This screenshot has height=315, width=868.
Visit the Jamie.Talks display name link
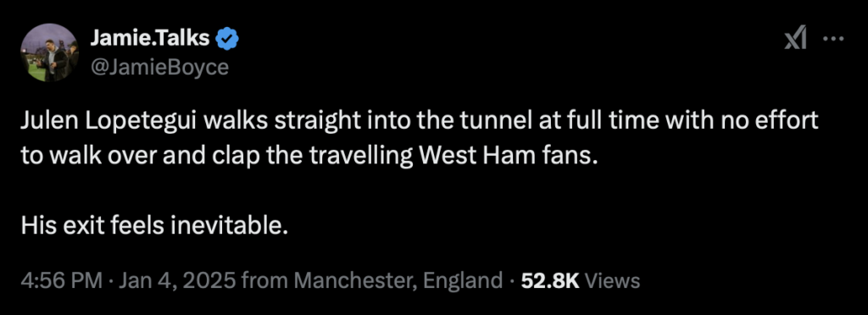coord(149,38)
